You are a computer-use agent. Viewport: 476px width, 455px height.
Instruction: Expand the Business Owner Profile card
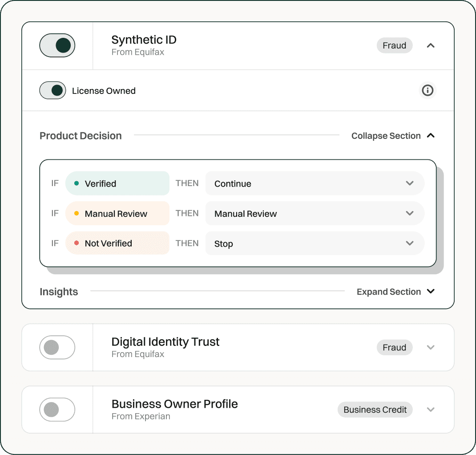tap(430, 410)
